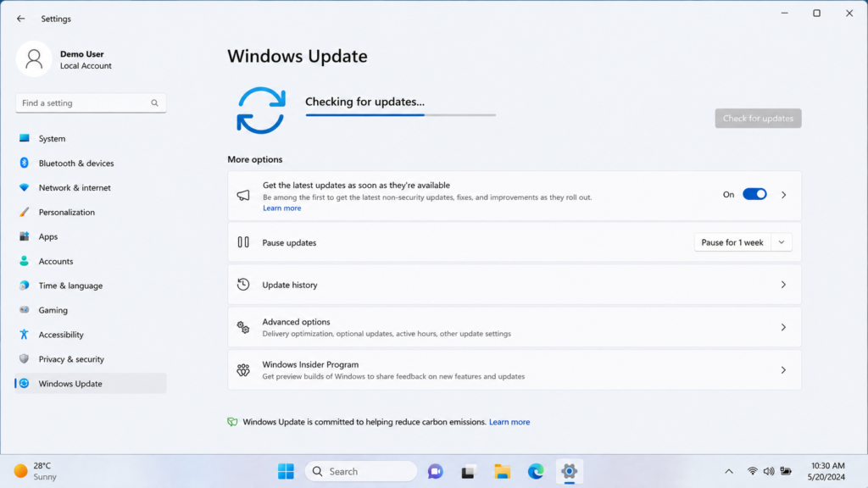Image resolution: width=868 pixels, height=488 pixels.
Task: Click the green leaf carbon emissions icon
Action: pos(232,422)
